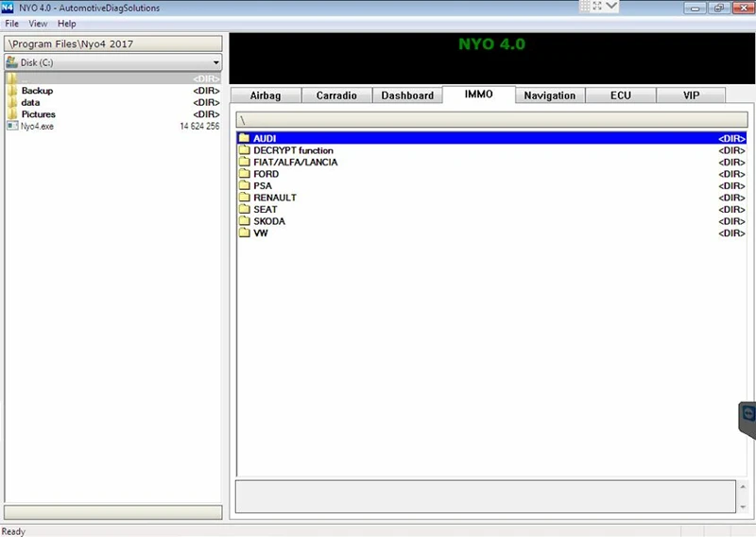This screenshot has width=756, height=537.
Task: Click the Disk (C:) drive icon
Action: click(x=12, y=61)
